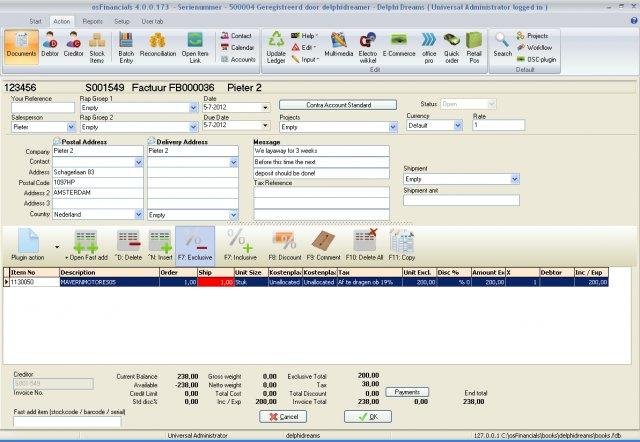Screen dimensions: 640x442
Task: Open Accounts in the ribbon
Action: coord(238,59)
